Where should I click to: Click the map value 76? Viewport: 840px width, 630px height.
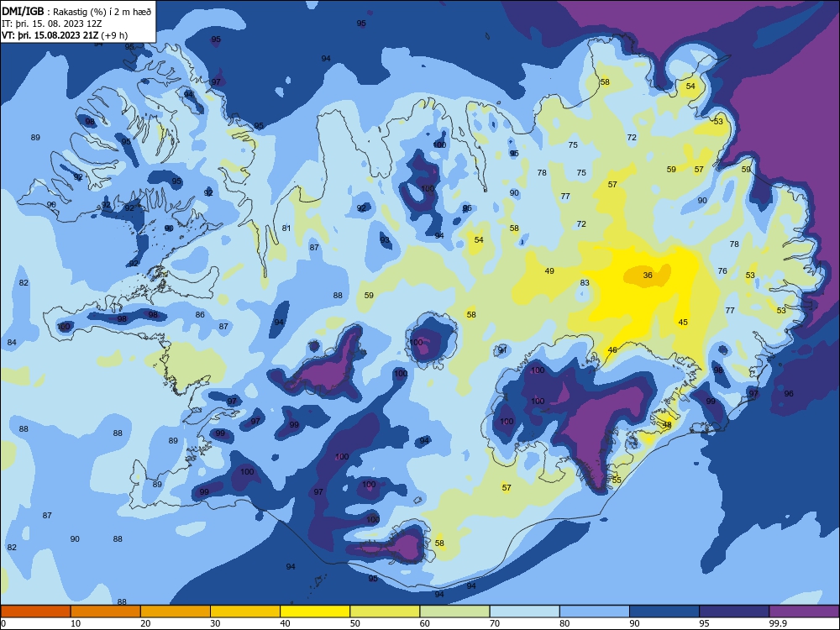722,271
